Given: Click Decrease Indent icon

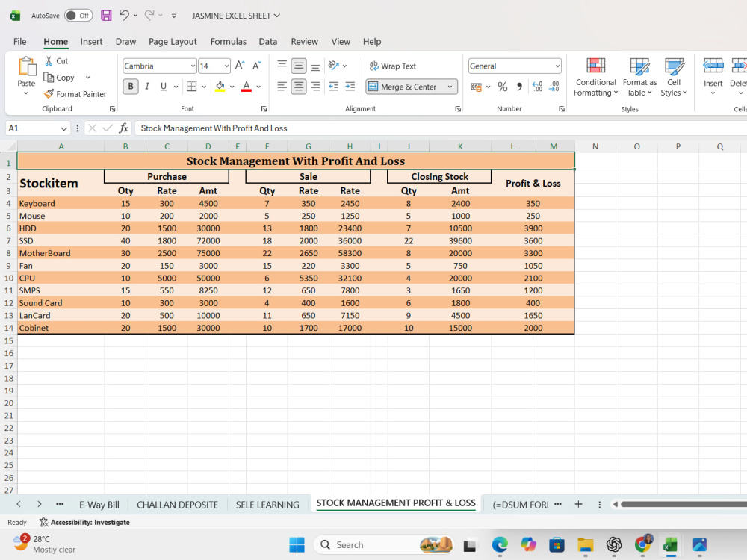Looking at the screenshot, I should [334, 86].
